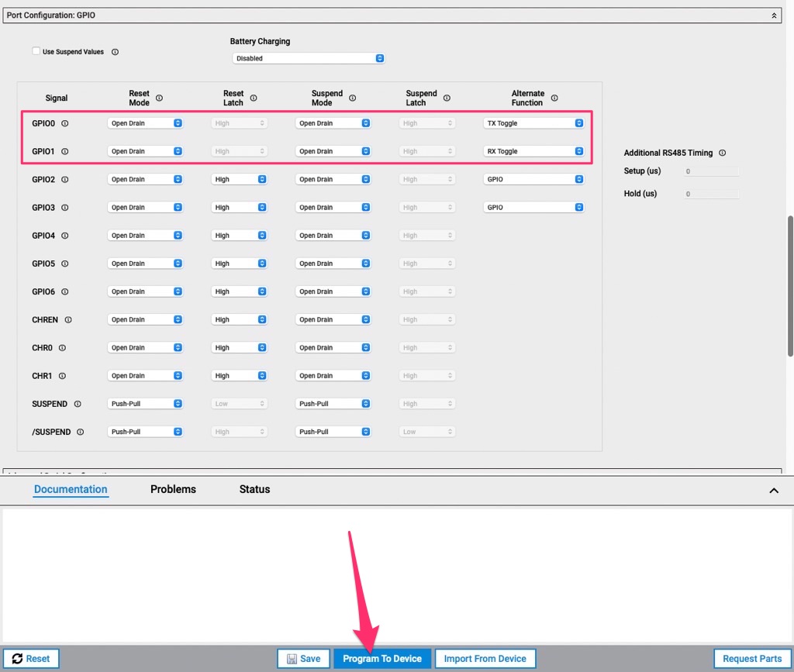The image size is (794, 672).
Task: Click info icon next to Alternate Function header
Action: [x=554, y=98]
